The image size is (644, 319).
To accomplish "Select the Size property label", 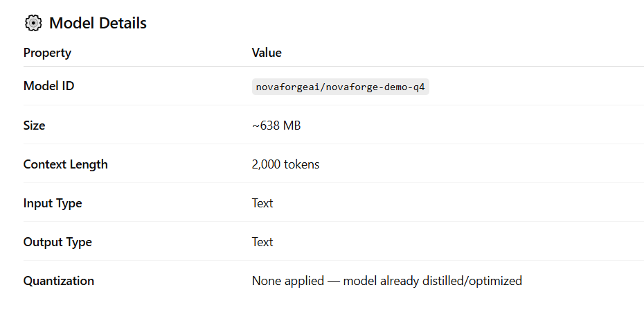I will tap(34, 126).
